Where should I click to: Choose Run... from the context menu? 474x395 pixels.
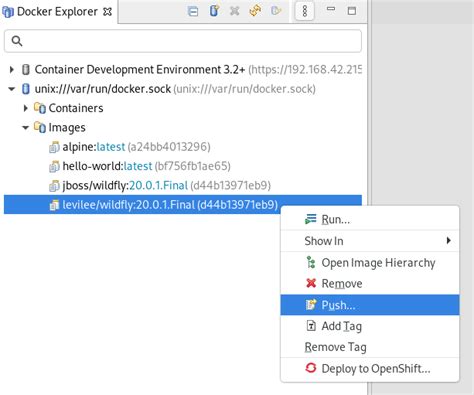(370, 219)
